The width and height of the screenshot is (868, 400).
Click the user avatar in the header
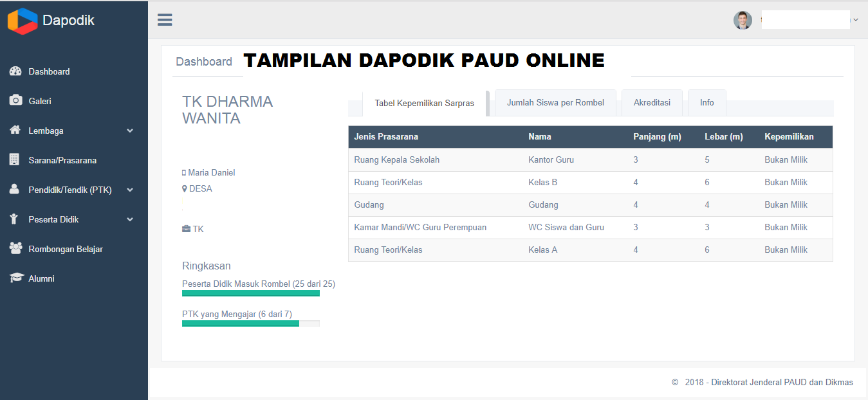(x=742, y=20)
